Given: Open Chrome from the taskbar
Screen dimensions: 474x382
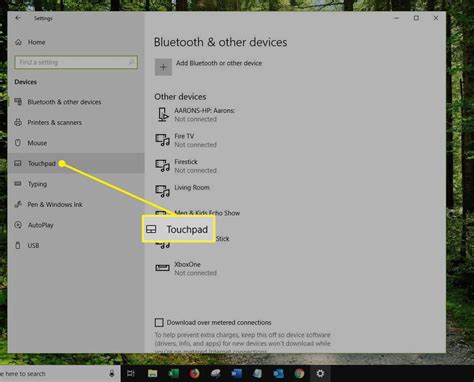Looking at the screenshot, I should (x=299, y=374).
